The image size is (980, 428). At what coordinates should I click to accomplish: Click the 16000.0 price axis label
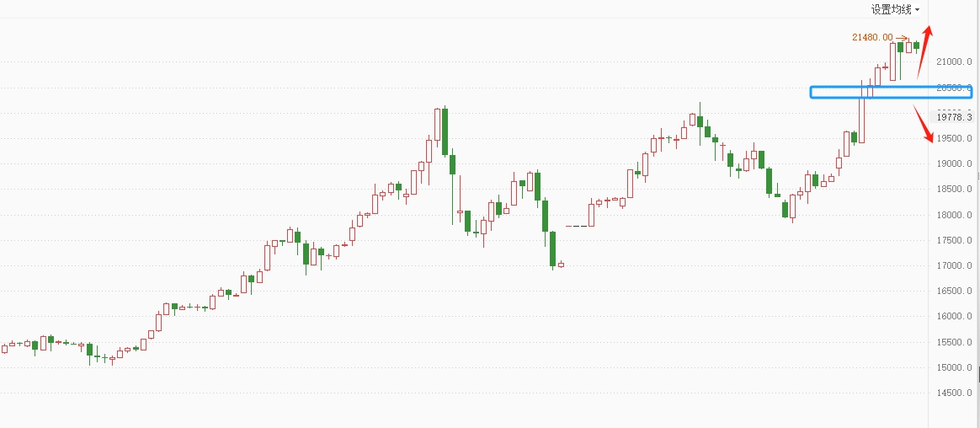(955, 317)
